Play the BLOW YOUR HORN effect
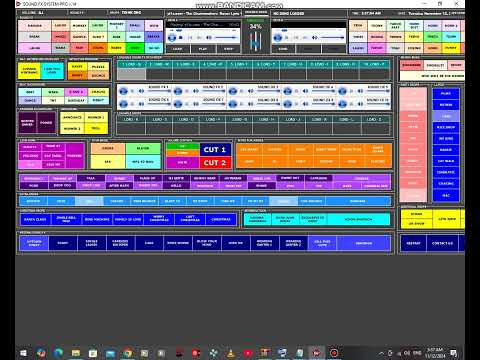Image resolution: width=480 pixels, height=360 pixels. point(207,243)
